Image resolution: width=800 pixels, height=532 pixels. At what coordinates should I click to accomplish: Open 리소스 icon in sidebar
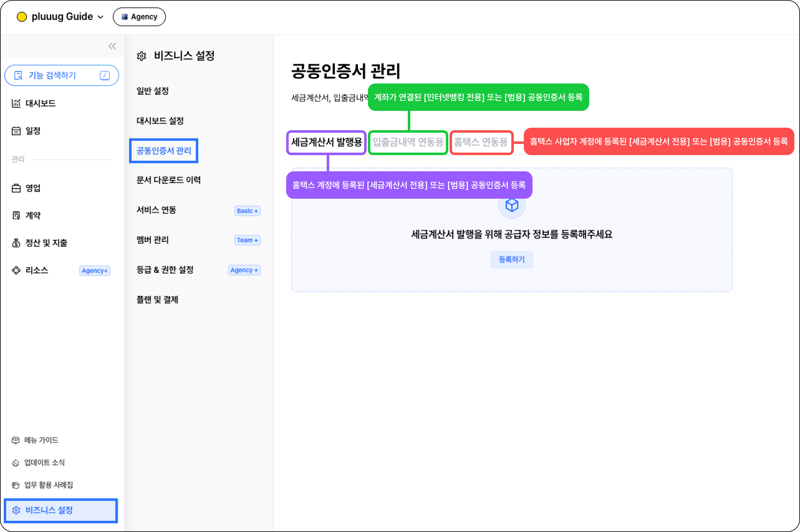(x=16, y=270)
